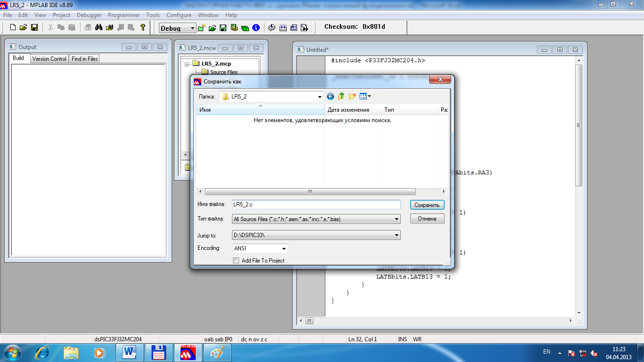This screenshot has height=362, width=644.
Task: Select the Build tab in Output window
Action: point(18,58)
